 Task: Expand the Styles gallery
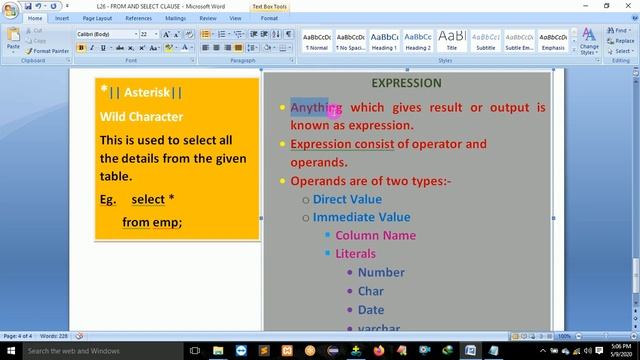pyautogui.click(x=574, y=49)
